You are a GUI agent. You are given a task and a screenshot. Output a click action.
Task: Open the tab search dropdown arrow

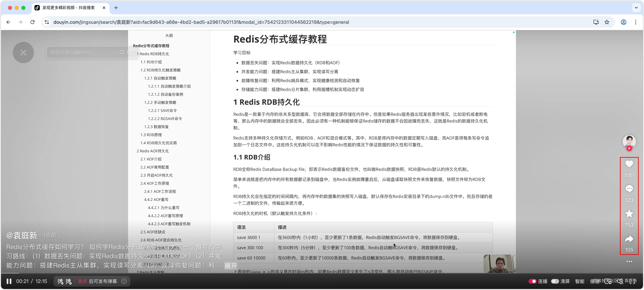point(636,8)
